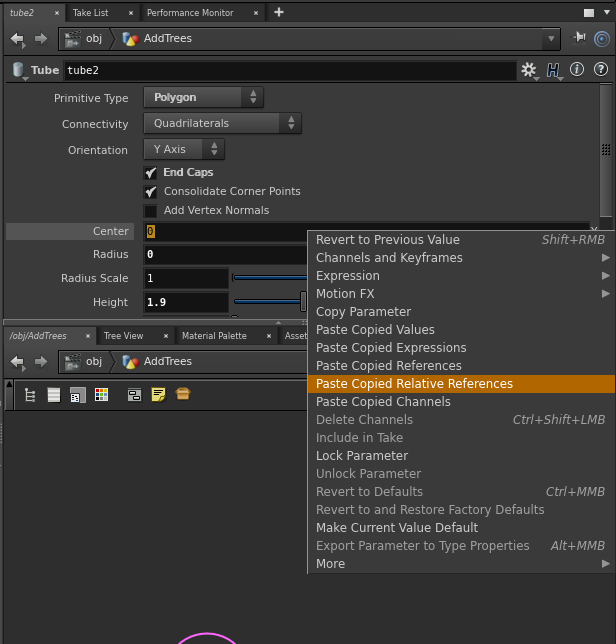Click the back arrow in the network pane
This screenshot has width=616, height=644.
coord(17,362)
